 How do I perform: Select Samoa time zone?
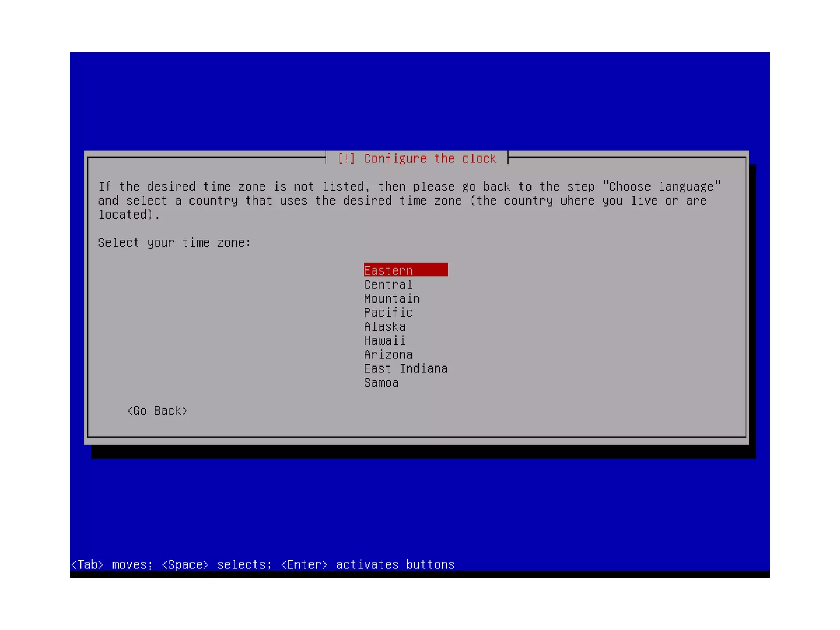point(381,383)
